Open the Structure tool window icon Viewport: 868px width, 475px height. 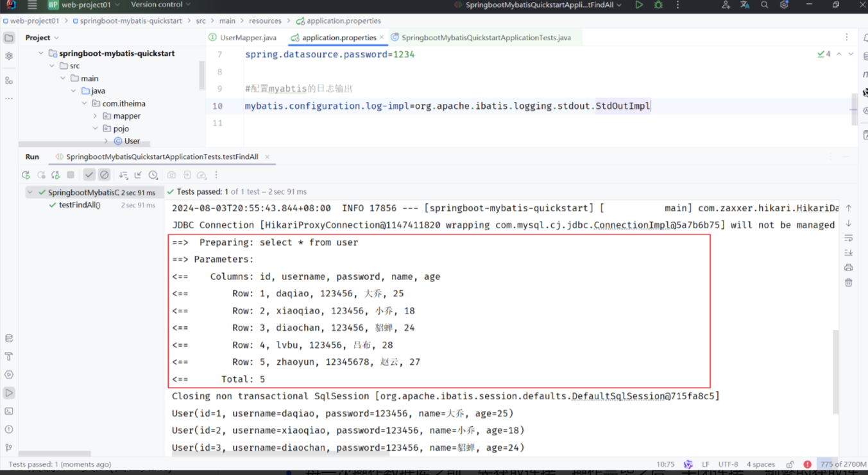[9, 81]
